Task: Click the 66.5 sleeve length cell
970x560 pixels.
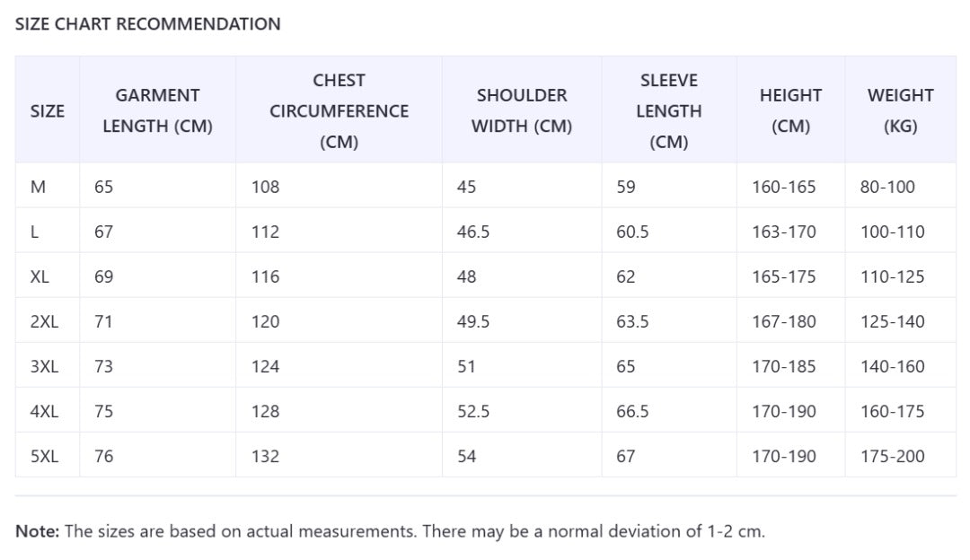Action: (632, 411)
